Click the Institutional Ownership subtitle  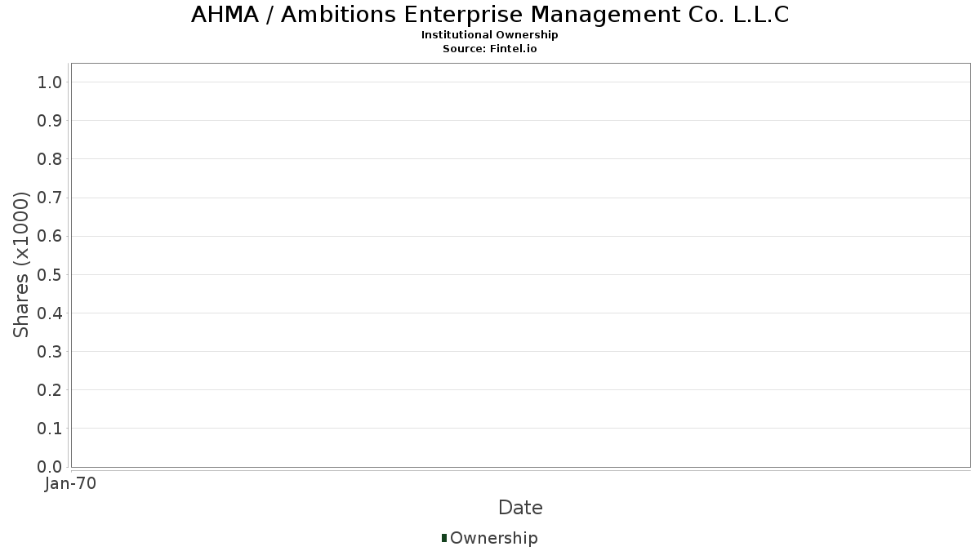[490, 35]
